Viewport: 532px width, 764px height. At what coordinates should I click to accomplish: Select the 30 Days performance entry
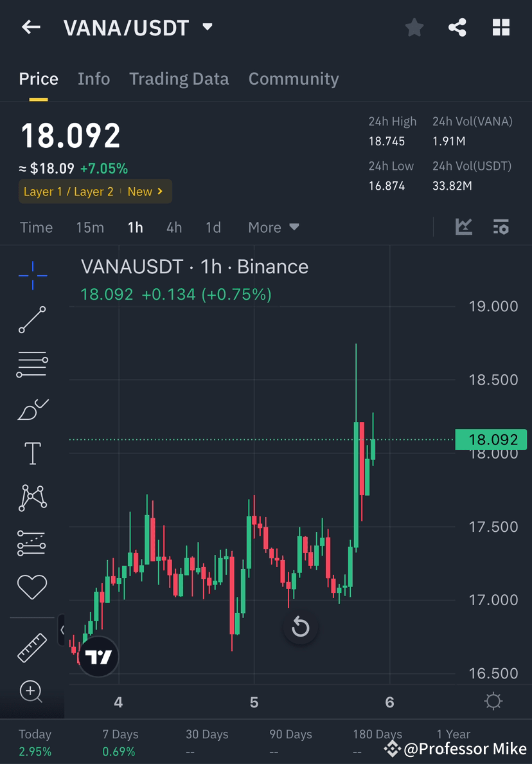(207, 742)
